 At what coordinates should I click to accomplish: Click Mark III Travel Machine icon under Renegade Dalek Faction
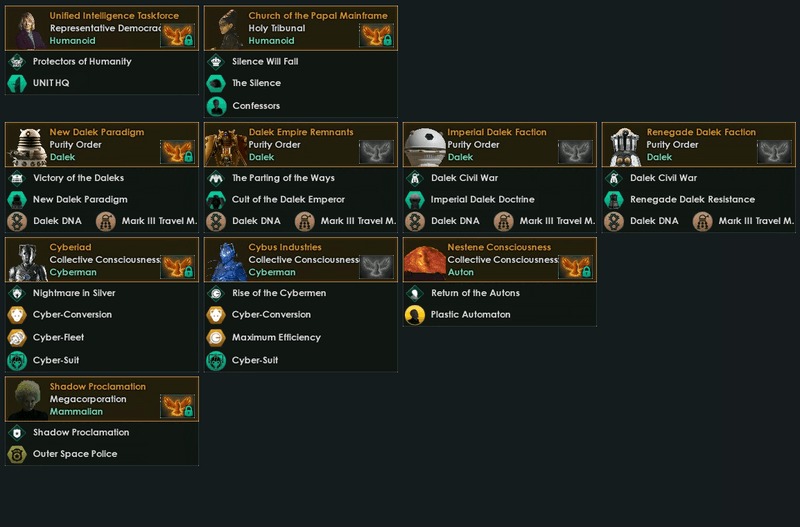pos(703,221)
